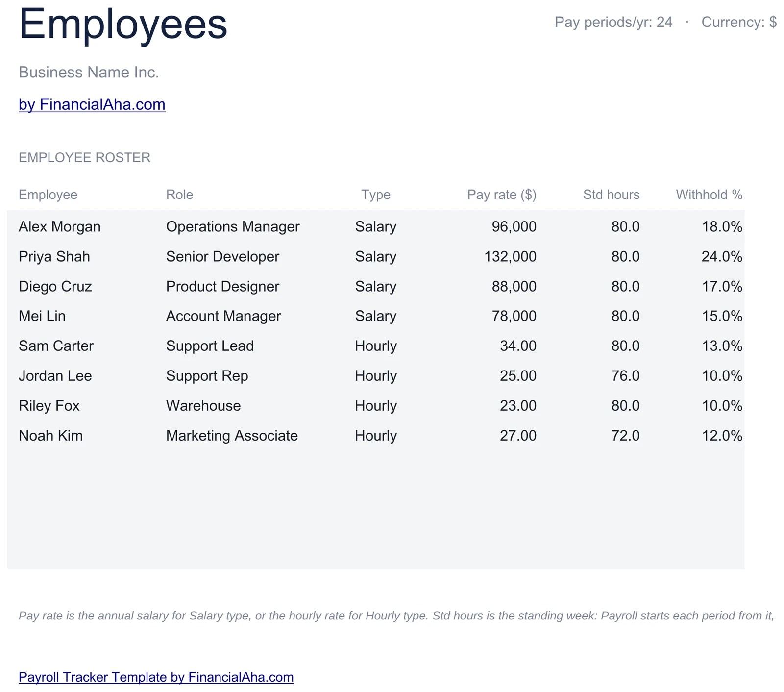784x692 pixels.
Task: Select the 88,000 pay rate cell
Action: 514,286
